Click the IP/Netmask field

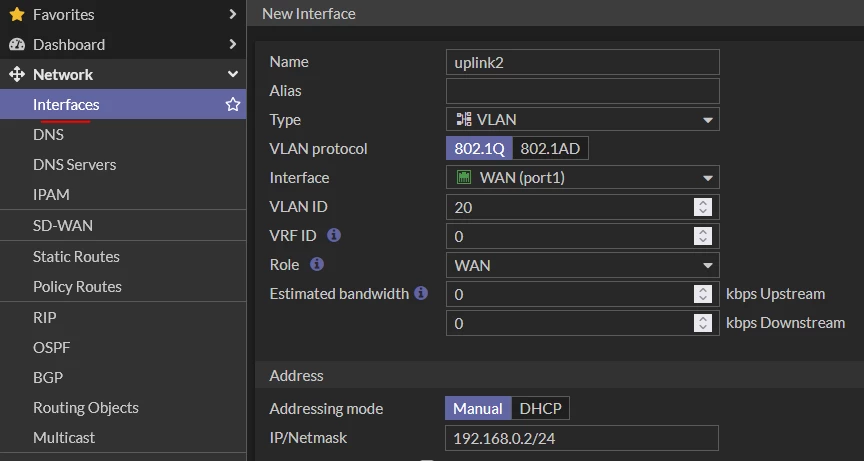coord(581,438)
